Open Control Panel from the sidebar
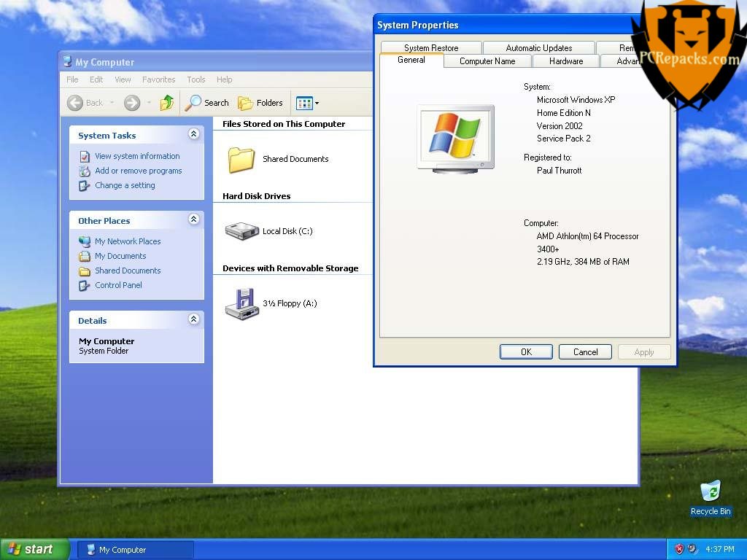Viewport: 747px width, 560px height. [118, 285]
